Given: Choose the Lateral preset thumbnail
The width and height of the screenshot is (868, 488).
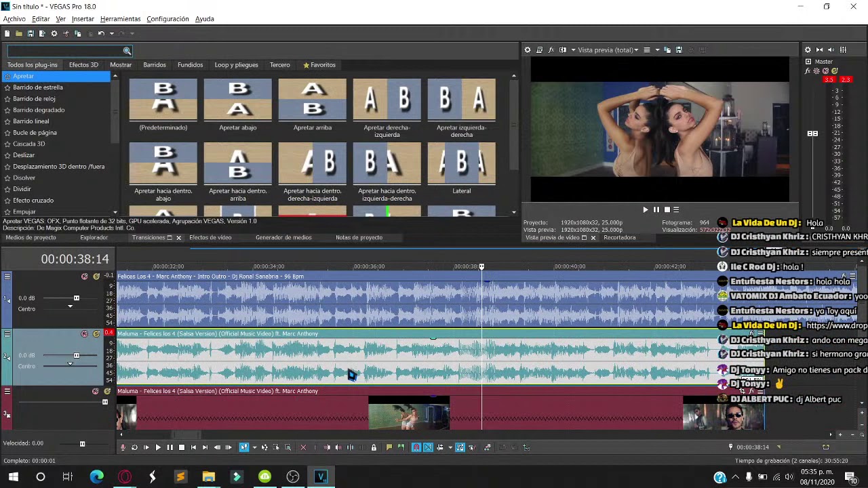Looking at the screenshot, I should [x=461, y=163].
